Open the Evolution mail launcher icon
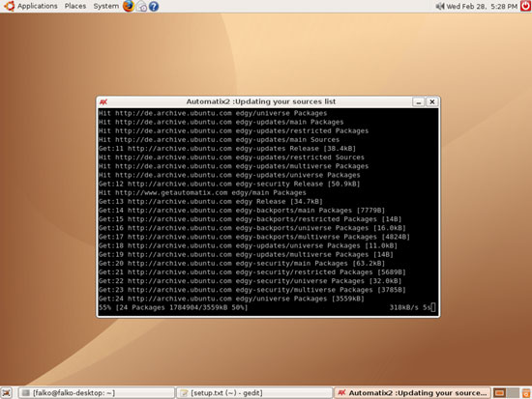 point(141,7)
